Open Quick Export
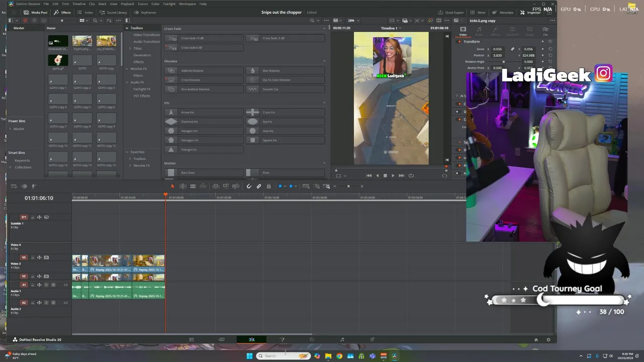 point(451,12)
